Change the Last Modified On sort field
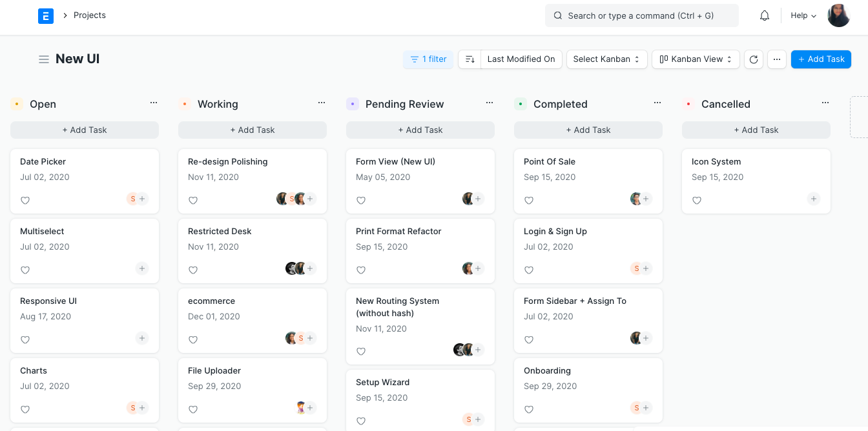Image resolution: width=868 pixels, height=431 pixels. point(521,59)
